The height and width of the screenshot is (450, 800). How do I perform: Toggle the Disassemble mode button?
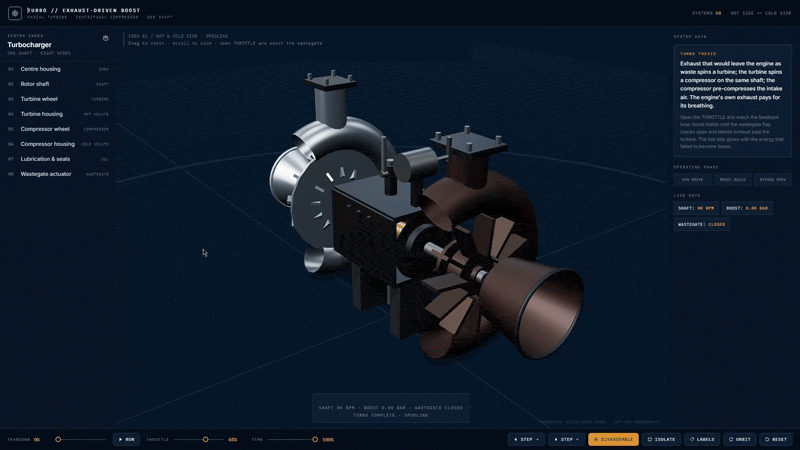point(613,439)
